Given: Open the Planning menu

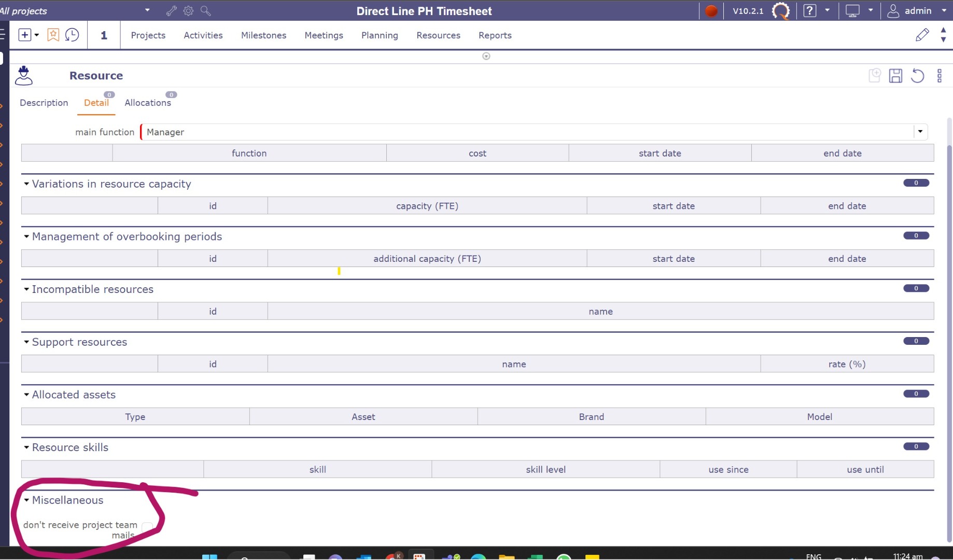Looking at the screenshot, I should [x=380, y=35].
